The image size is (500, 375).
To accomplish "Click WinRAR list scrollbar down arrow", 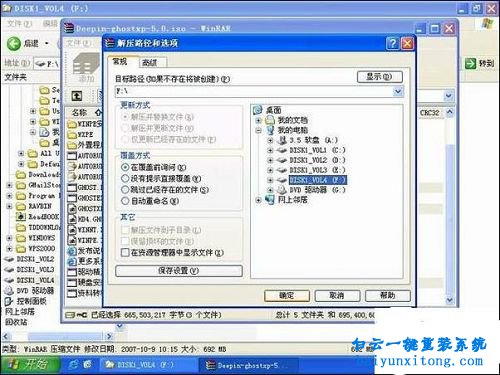I will click(450, 300).
